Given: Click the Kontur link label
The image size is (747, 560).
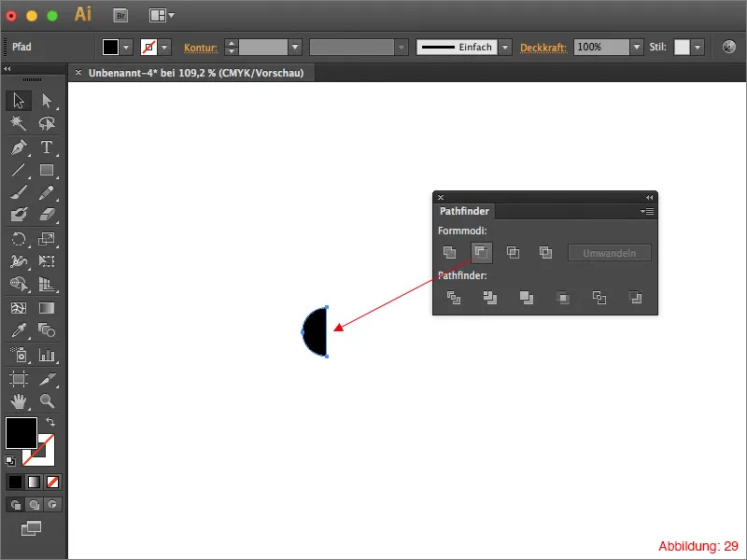Looking at the screenshot, I should pos(201,48).
